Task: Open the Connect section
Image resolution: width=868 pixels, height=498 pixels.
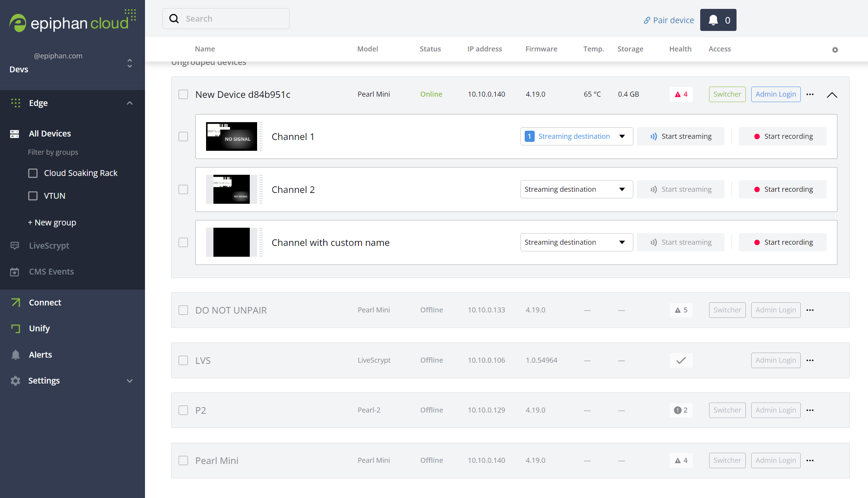Action: (x=45, y=302)
